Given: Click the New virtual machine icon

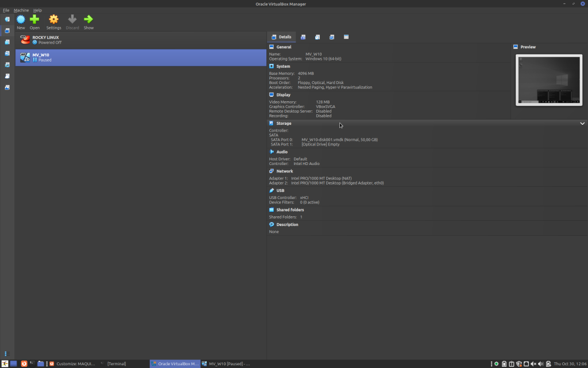Looking at the screenshot, I should [21, 20].
